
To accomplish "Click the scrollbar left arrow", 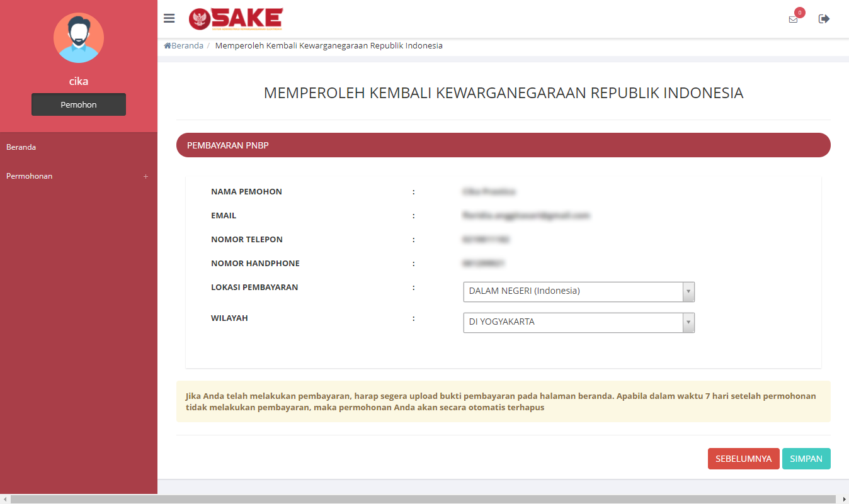I will tap(4, 499).
